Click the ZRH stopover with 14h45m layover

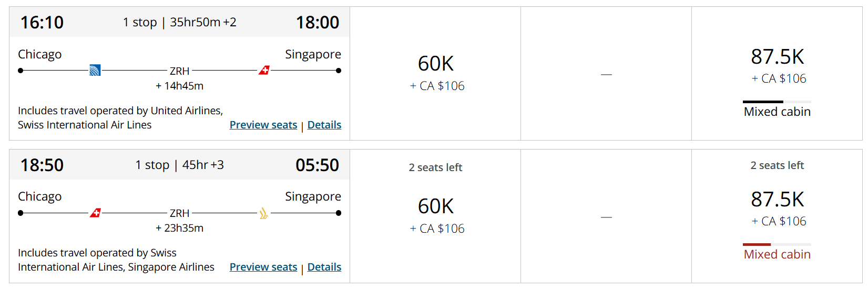click(179, 71)
